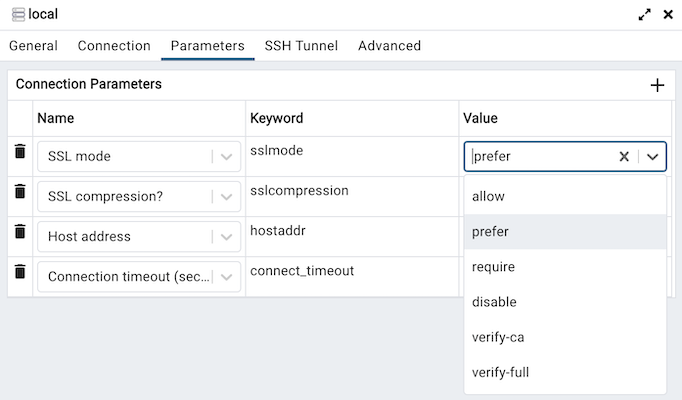Switch to the SSH Tunnel tab

pyautogui.click(x=301, y=46)
